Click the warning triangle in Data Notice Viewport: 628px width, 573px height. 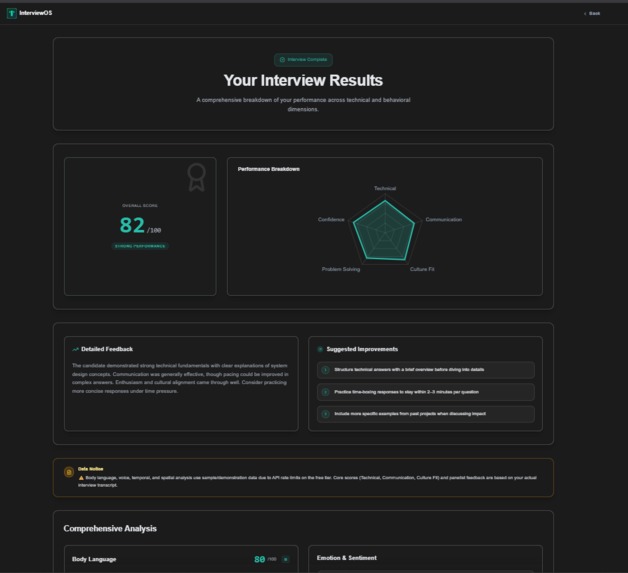coord(81,478)
